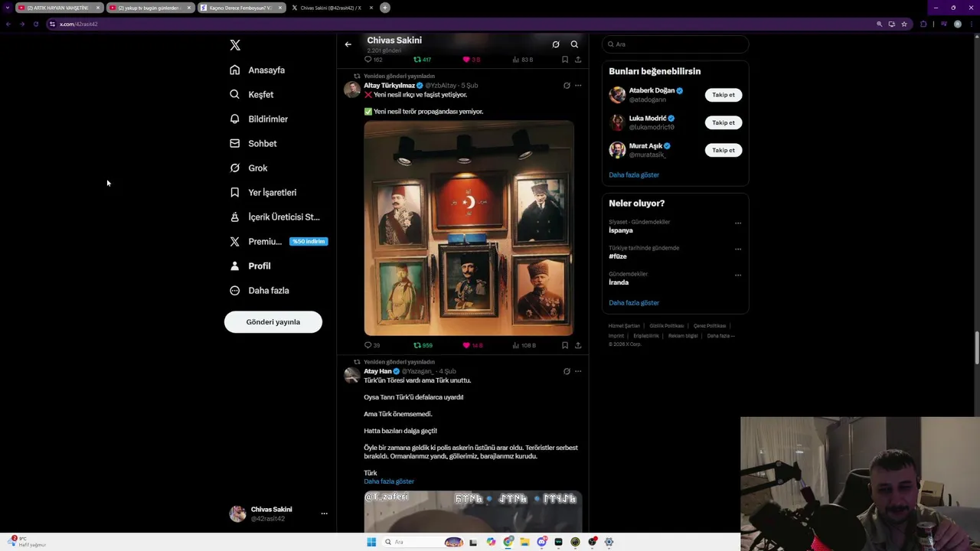Toggle like on post with 3 B likes
This screenshot has width=980, height=551.
coord(471,59)
